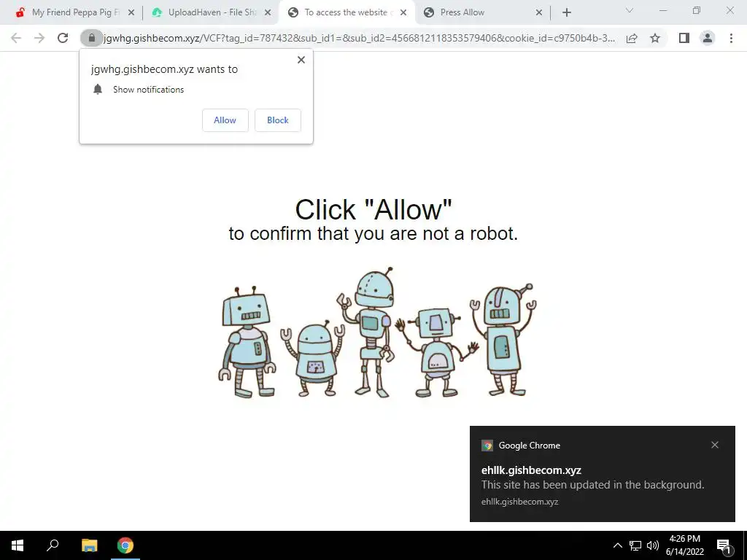Bookmark this tab with the star icon
This screenshot has width=747, height=560.
click(x=655, y=38)
